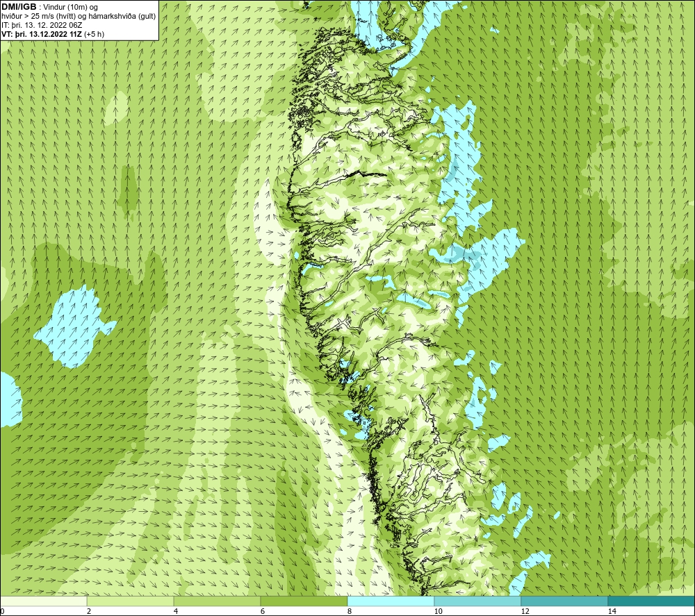This screenshot has width=695, height=616.
Task: Select the 0–2 m/s palest color band
Action: tap(43, 601)
